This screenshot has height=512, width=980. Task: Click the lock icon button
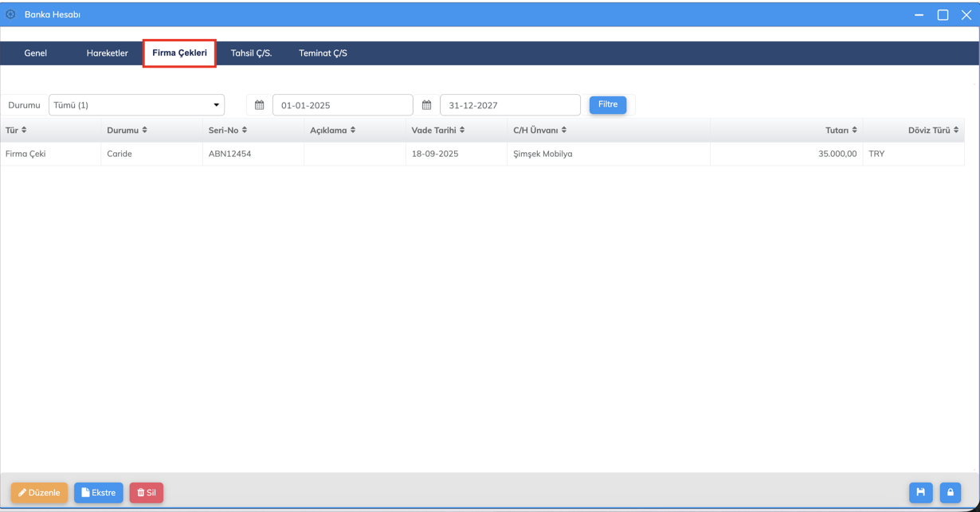click(950, 492)
